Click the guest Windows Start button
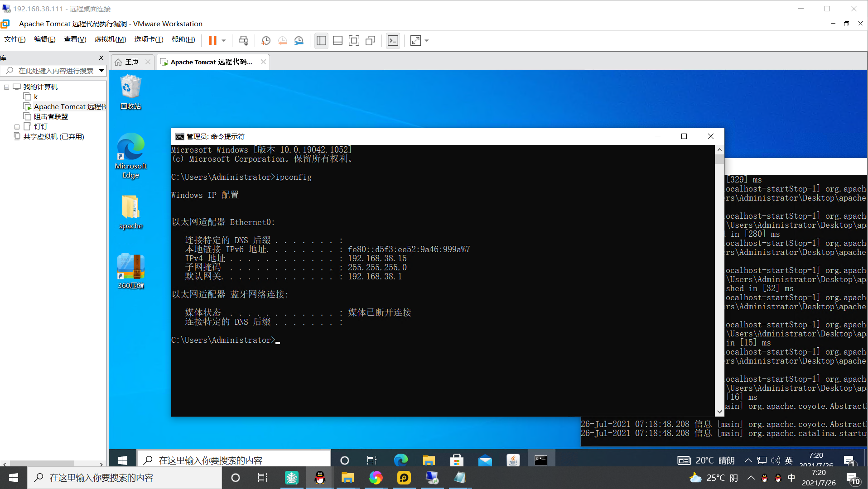868x489 pixels. point(123,460)
